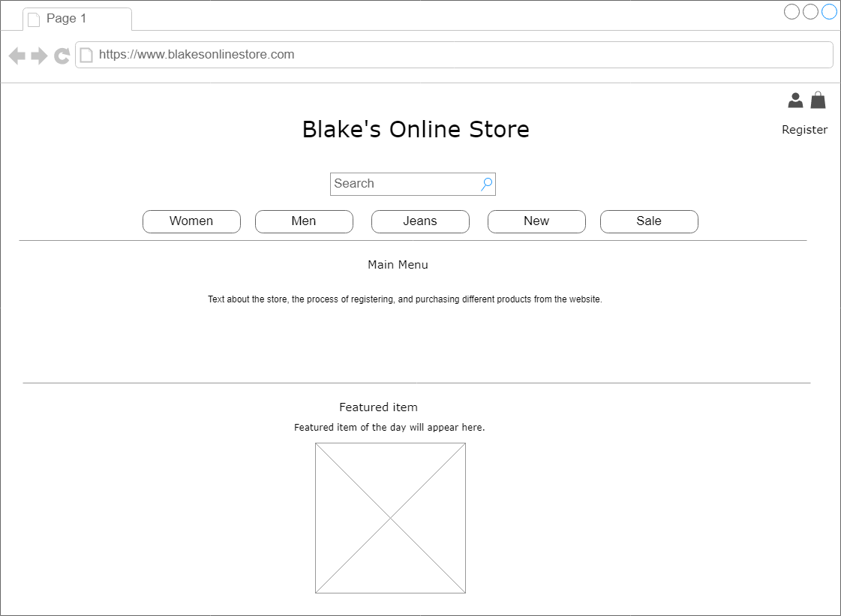
Task: Open the Women category
Action: tap(191, 221)
